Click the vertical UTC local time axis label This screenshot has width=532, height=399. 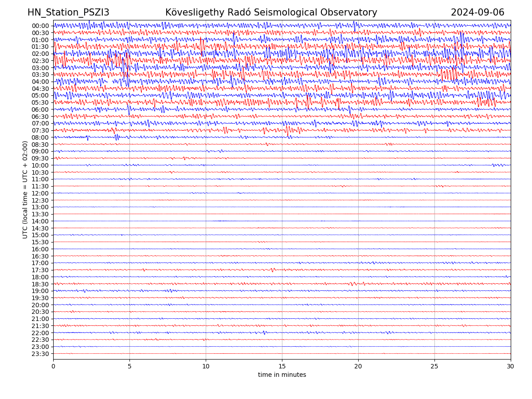coord(25,190)
